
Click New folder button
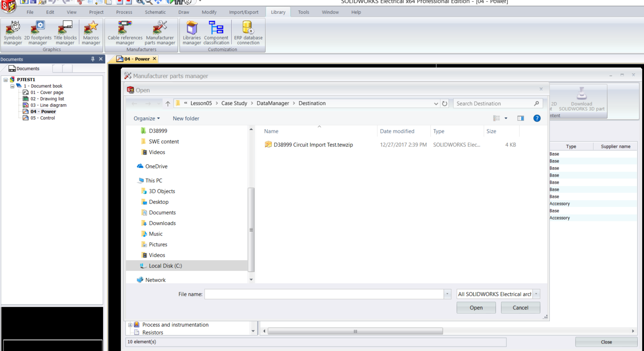pyautogui.click(x=186, y=118)
